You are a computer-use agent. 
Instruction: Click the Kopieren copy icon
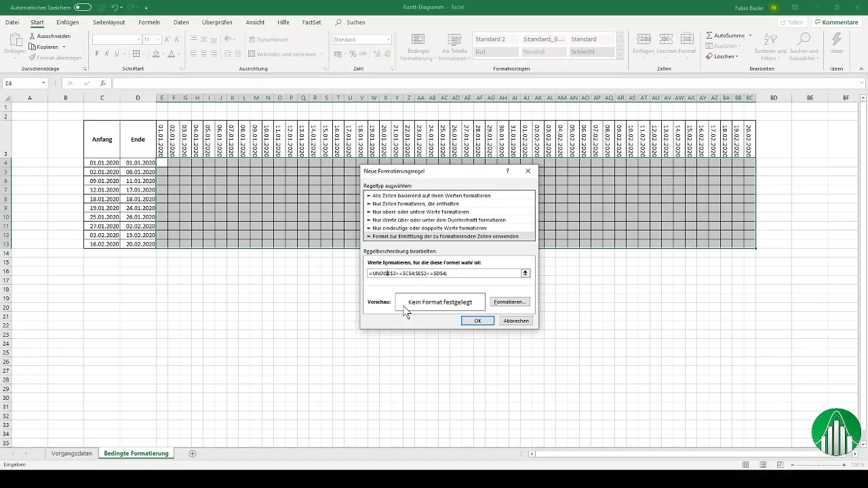33,47
